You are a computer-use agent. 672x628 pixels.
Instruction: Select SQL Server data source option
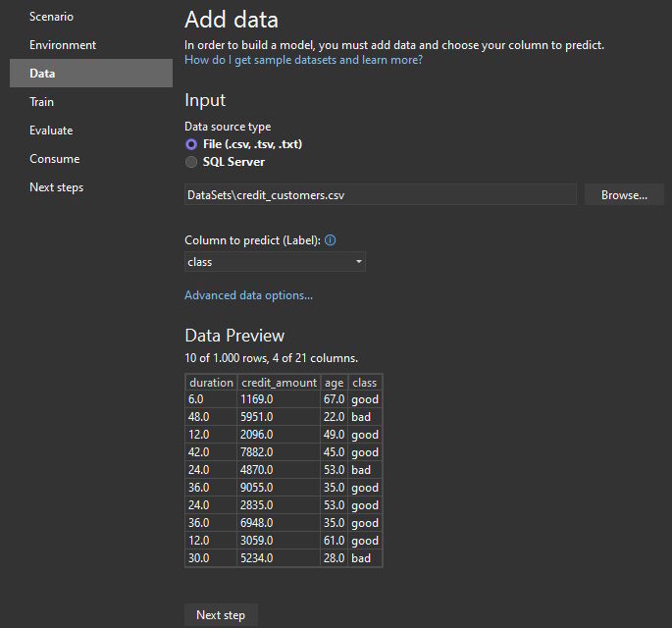(191, 162)
